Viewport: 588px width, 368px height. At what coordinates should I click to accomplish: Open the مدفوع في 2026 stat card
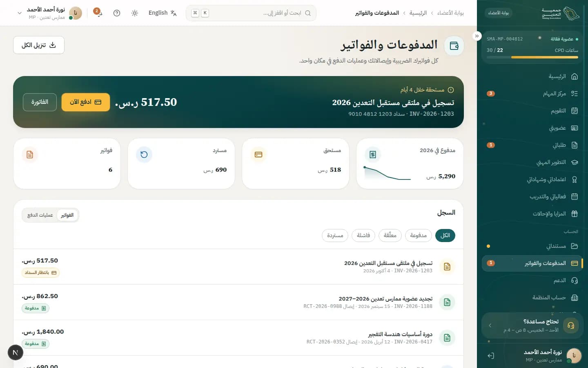tap(410, 164)
